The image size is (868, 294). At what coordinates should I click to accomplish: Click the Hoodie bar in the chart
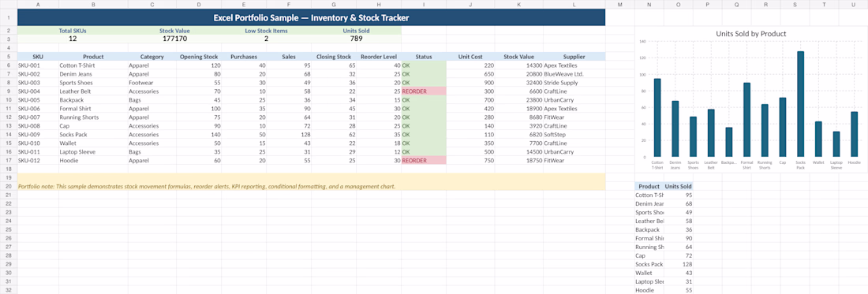click(854, 134)
